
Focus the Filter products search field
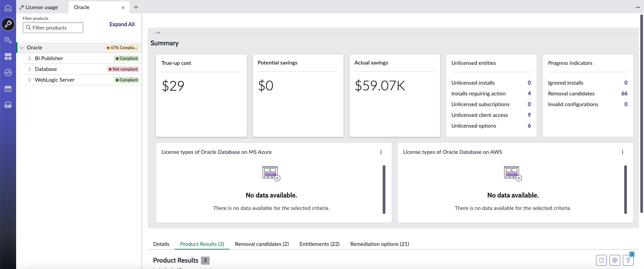tap(53, 28)
